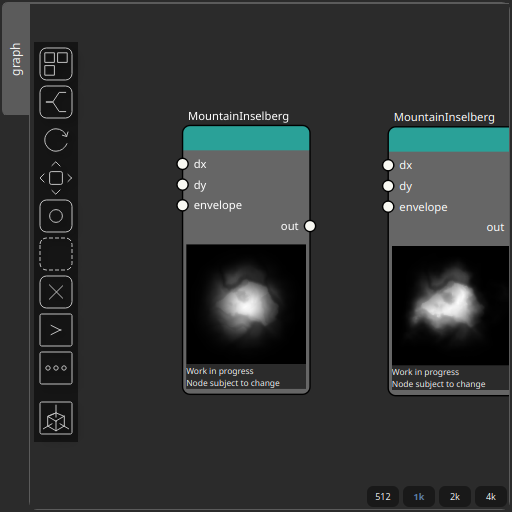Open the graph side tab
This screenshot has width=512, height=512.
16,59
